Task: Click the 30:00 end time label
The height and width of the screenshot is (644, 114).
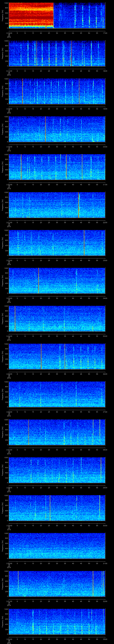Action: (x=105, y=525)
